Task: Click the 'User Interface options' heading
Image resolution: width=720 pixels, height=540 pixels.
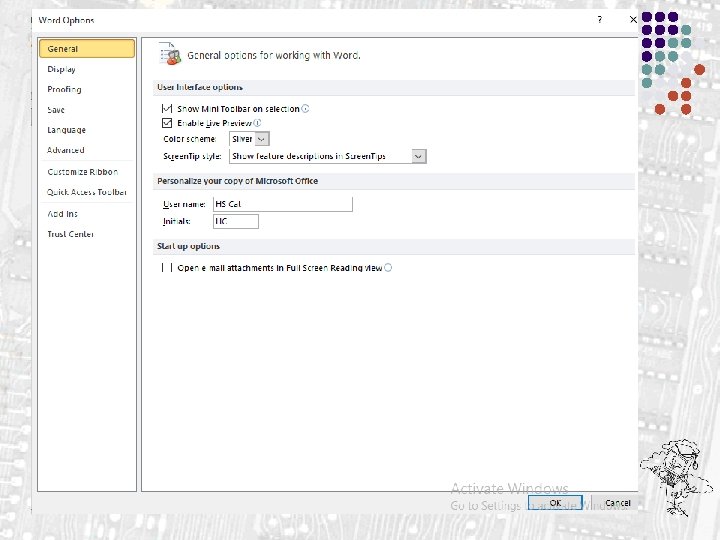Action: tap(200, 87)
